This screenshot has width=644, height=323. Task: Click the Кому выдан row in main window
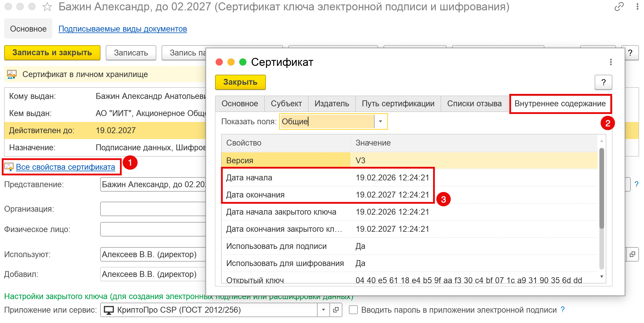point(105,96)
